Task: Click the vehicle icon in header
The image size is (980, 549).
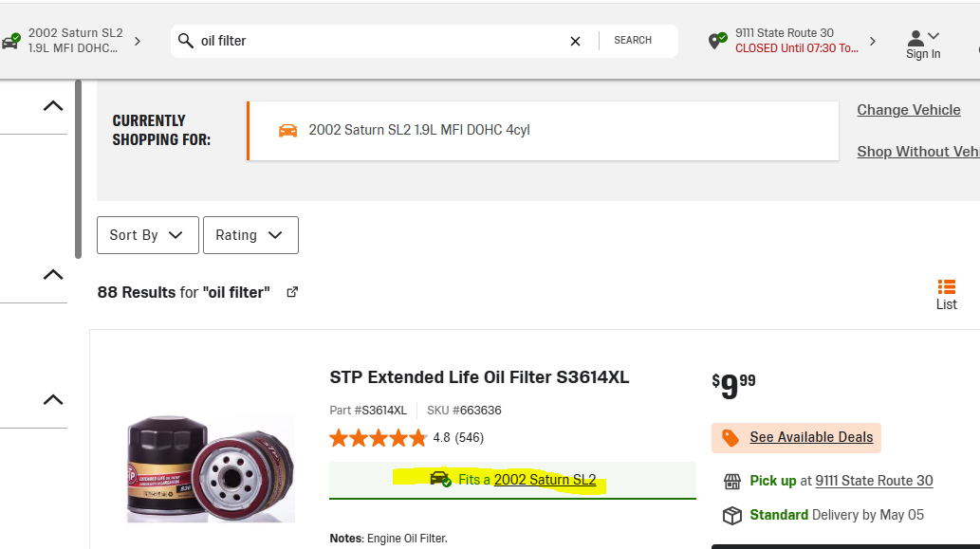Action: 11,41
